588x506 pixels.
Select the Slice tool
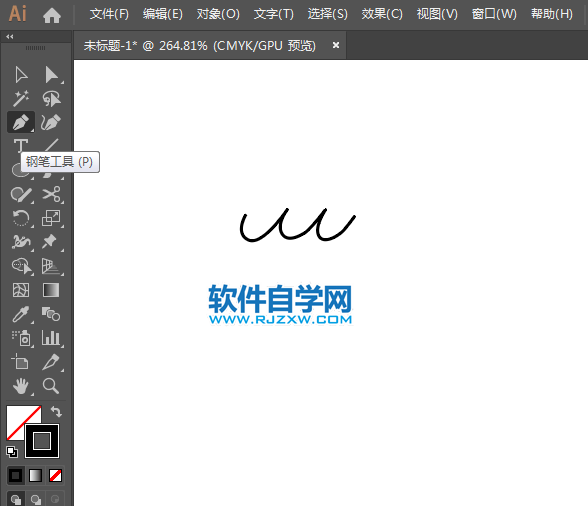coord(51,362)
